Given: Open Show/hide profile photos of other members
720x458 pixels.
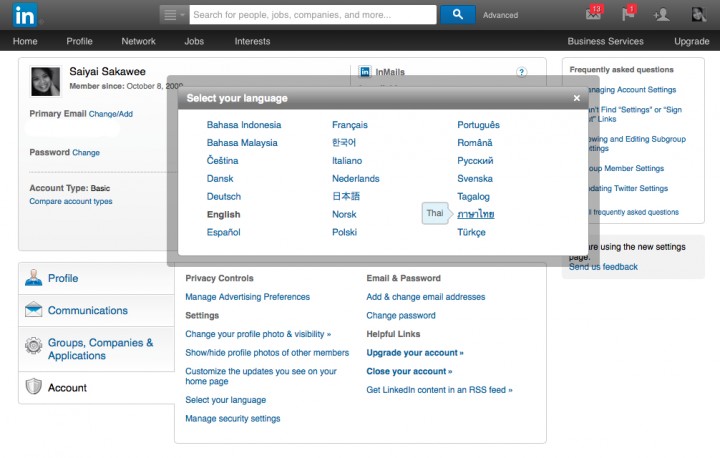Looking at the screenshot, I should click(x=267, y=353).
